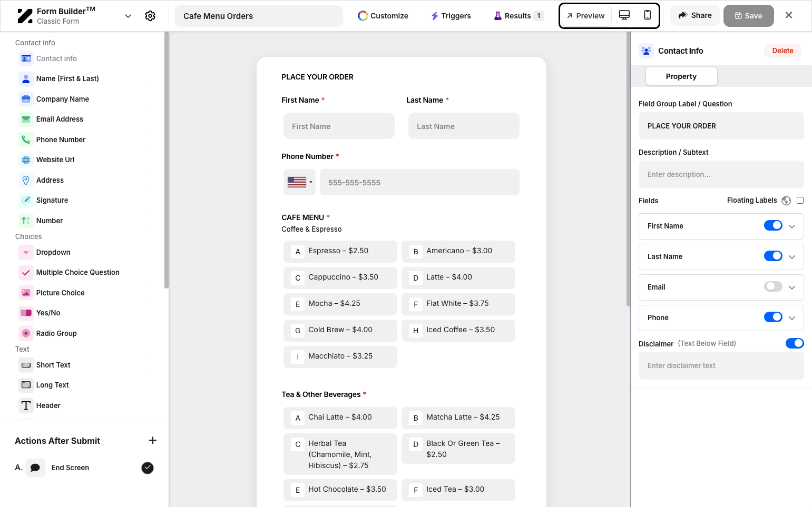
Task: Close the form builder
Action: [x=789, y=15]
